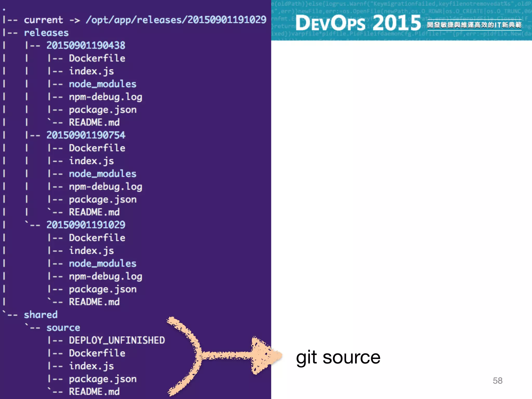532x399 pixels.
Task: Collapse the 'shared' directory
Action: (x=41, y=315)
